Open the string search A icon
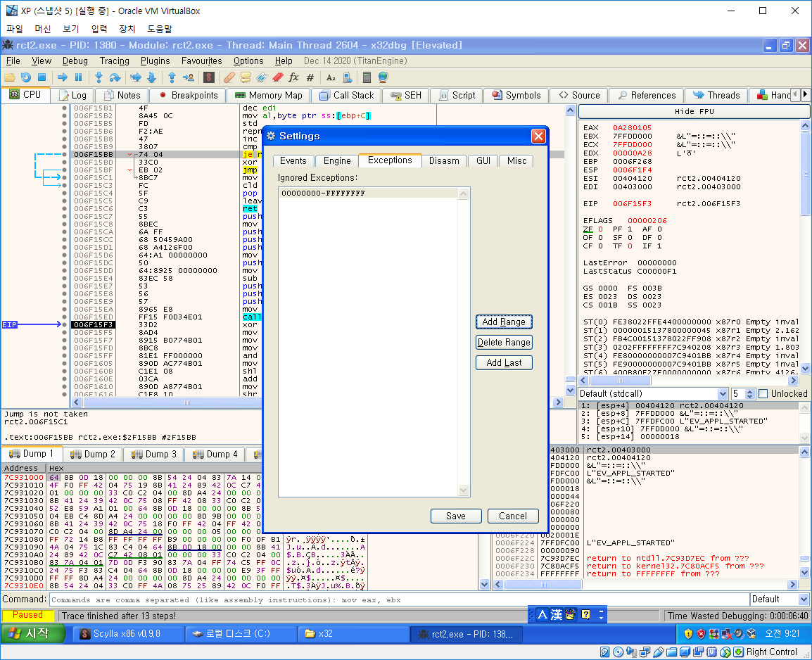The height and width of the screenshot is (660, 812). click(331, 77)
